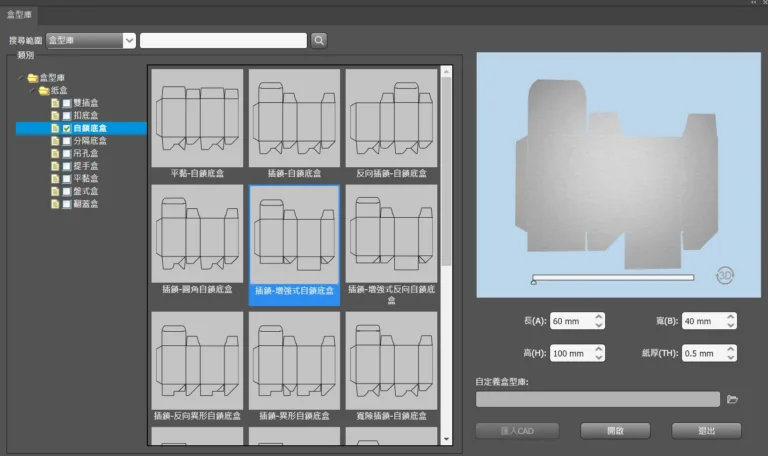Select the 反向插鎖-自鎖底盒 box template

point(392,117)
